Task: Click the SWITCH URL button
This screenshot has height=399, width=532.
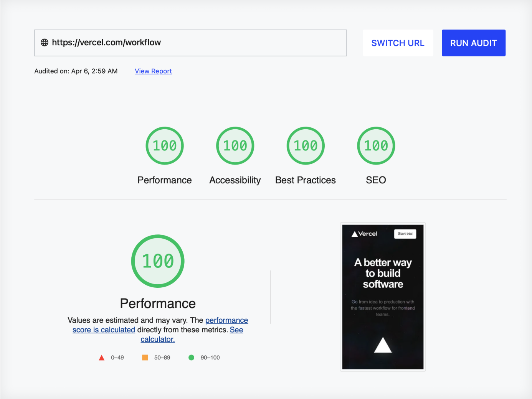Action: [x=398, y=43]
